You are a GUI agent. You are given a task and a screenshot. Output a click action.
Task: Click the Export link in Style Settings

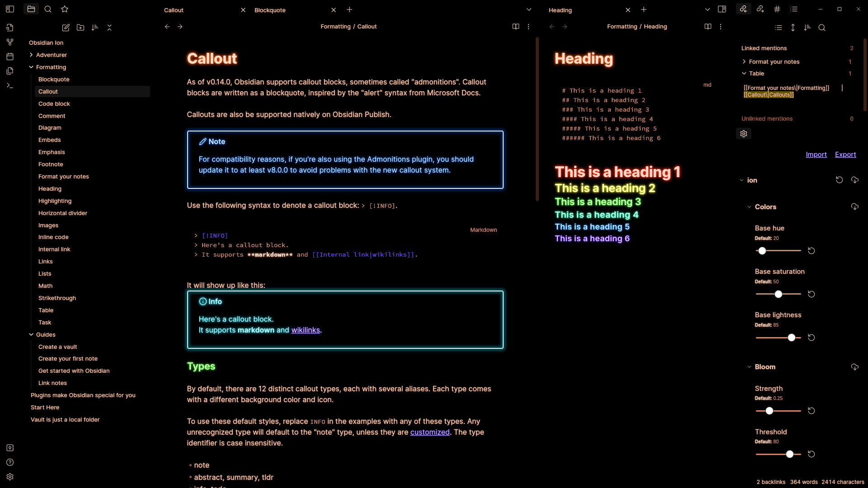tap(845, 155)
